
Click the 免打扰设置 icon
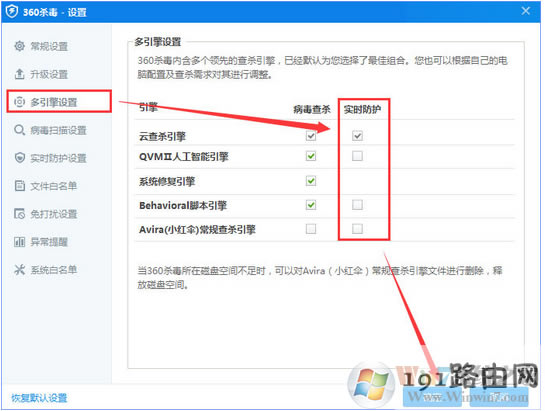point(19,213)
